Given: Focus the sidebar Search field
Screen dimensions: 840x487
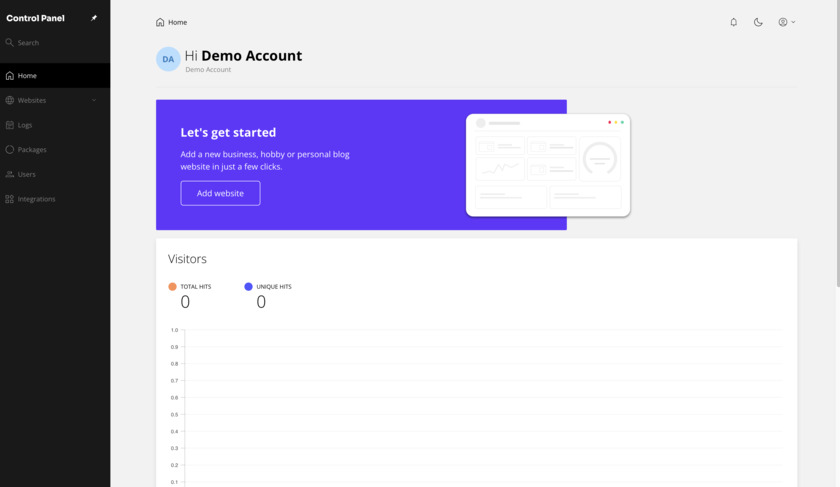Looking at the screenshot, I should point(55,42).
